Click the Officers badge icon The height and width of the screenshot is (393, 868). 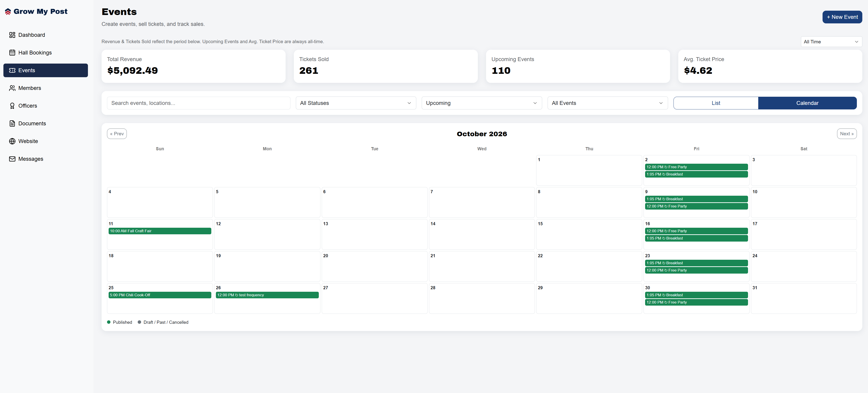coord(12,106)
